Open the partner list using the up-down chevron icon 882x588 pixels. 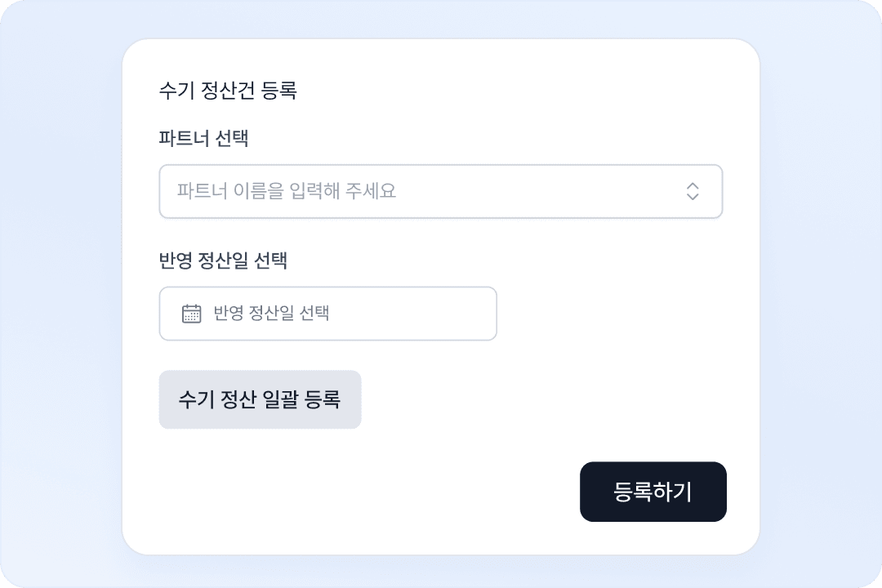pyautogui.click(x=693, y=191)
